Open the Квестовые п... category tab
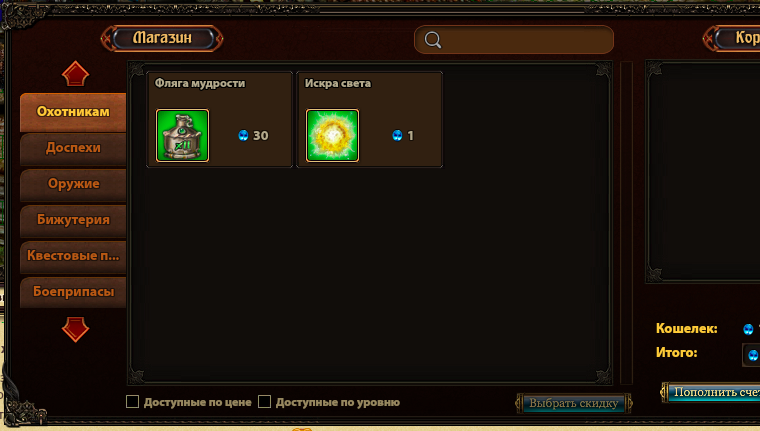Image resolution: width=760 pixels, height=431 pixels. tap(73, 256)
